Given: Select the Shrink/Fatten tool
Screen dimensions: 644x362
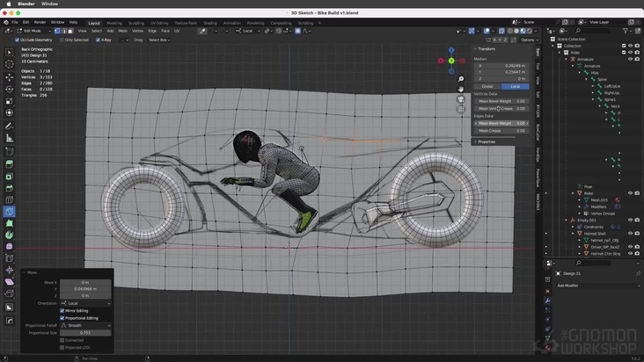Looking at the screenshot, I should tap(9, 270).
